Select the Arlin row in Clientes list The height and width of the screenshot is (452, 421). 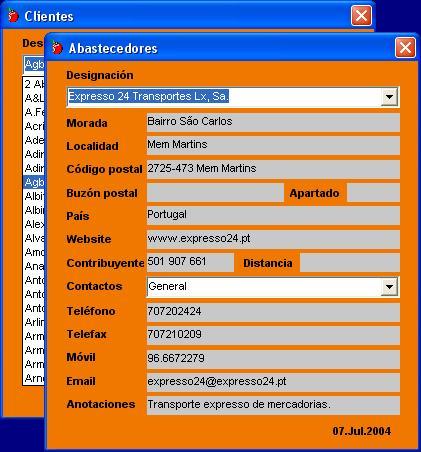tap(34, 322)
